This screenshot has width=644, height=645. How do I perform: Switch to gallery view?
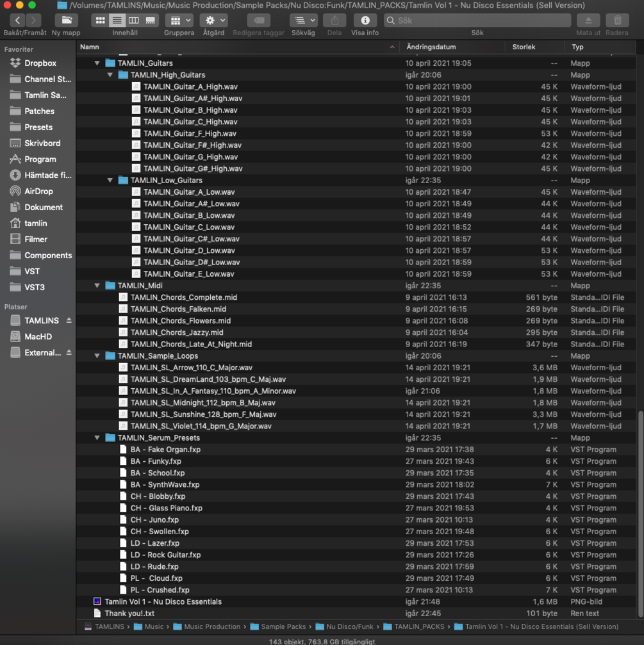[x=151, y=20]
